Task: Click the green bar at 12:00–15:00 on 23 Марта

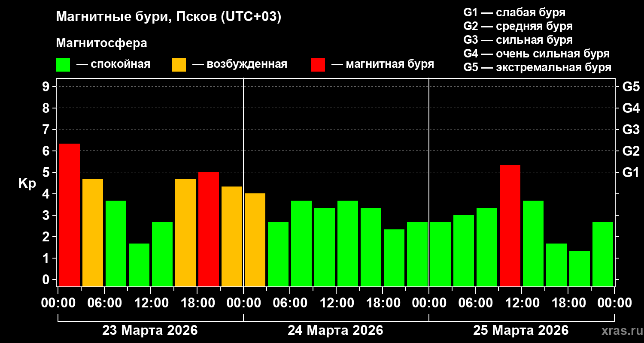Action: 162,254
